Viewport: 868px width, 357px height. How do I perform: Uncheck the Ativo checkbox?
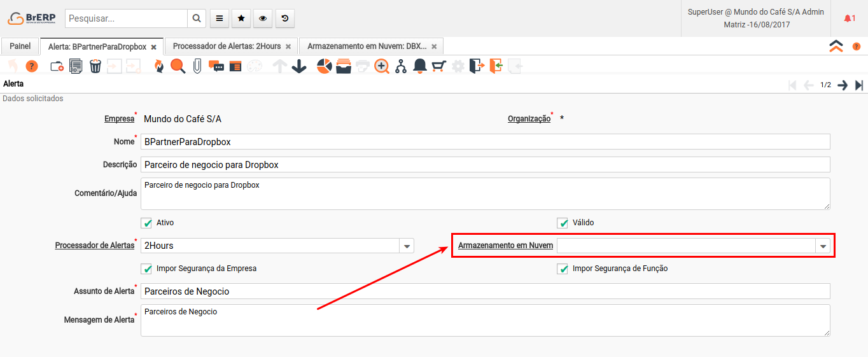pyautogui.click(x=148, y=223)
